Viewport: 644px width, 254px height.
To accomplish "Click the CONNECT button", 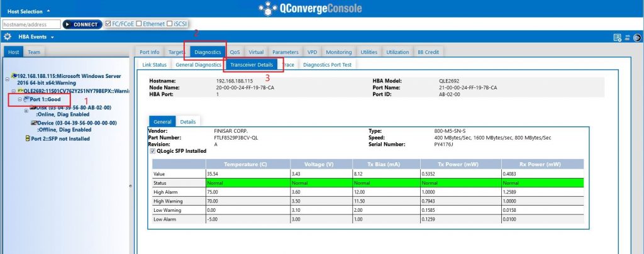I will 82,25.
